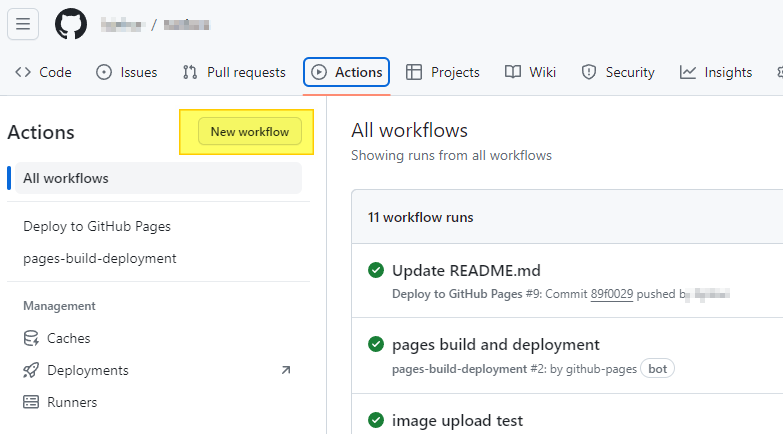
Task: Select the Actions tab
Action: (347, 72)
